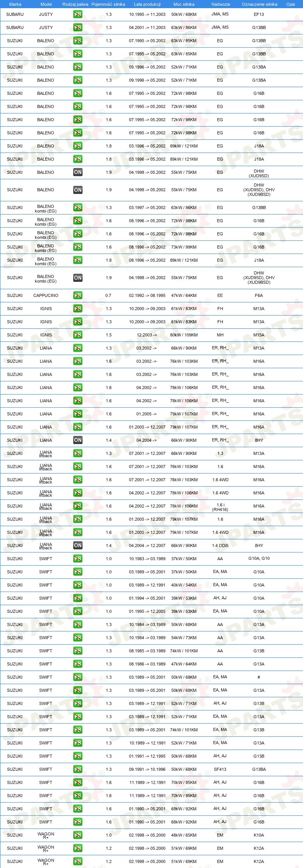Click the petrol icon in the Swift SF413 row
Viewport: 303px width, 868px height.
point(78,769)
